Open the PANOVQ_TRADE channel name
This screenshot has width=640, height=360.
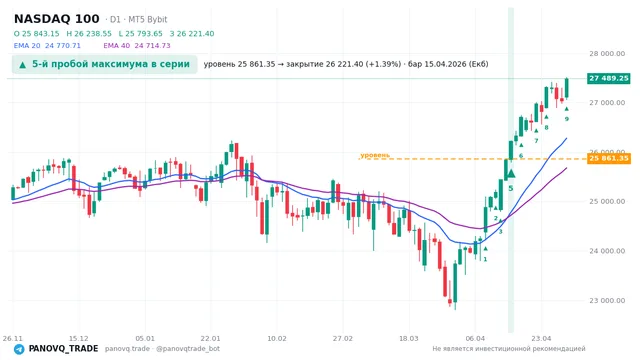coord(63,349)
